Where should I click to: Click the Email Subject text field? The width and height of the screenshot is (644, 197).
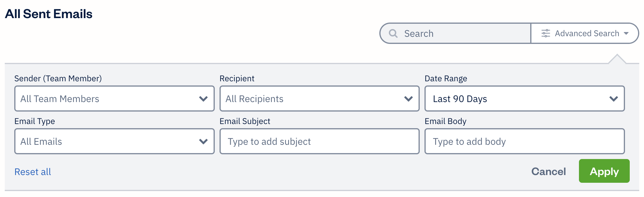(x=319, y=141)
